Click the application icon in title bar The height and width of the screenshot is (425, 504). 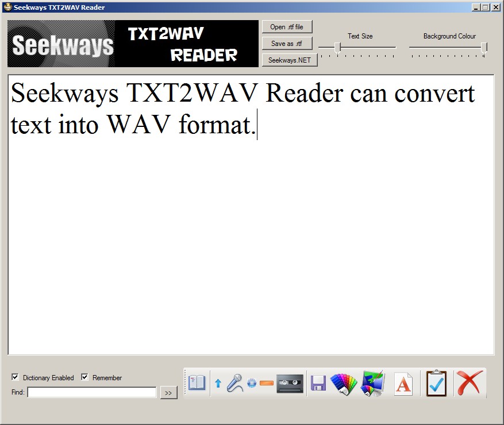tap(7, 7)
